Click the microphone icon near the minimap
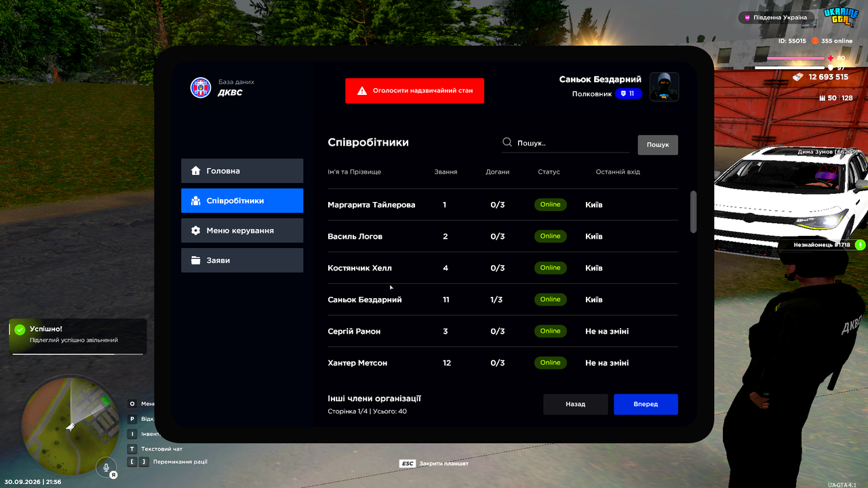The image size is (868, 488). tap(105, 466)
